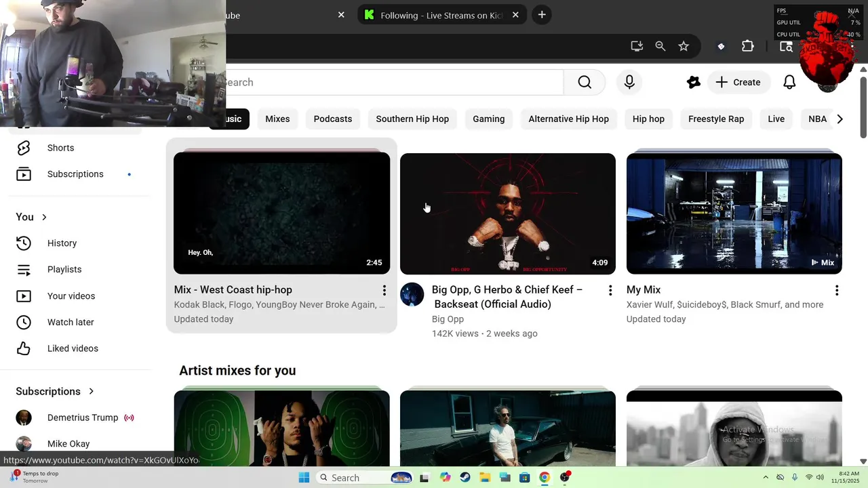The height and width of the screenshot is (488, 868).
Task: Bookmark this page with the star icon
Action: pos(684,46)
